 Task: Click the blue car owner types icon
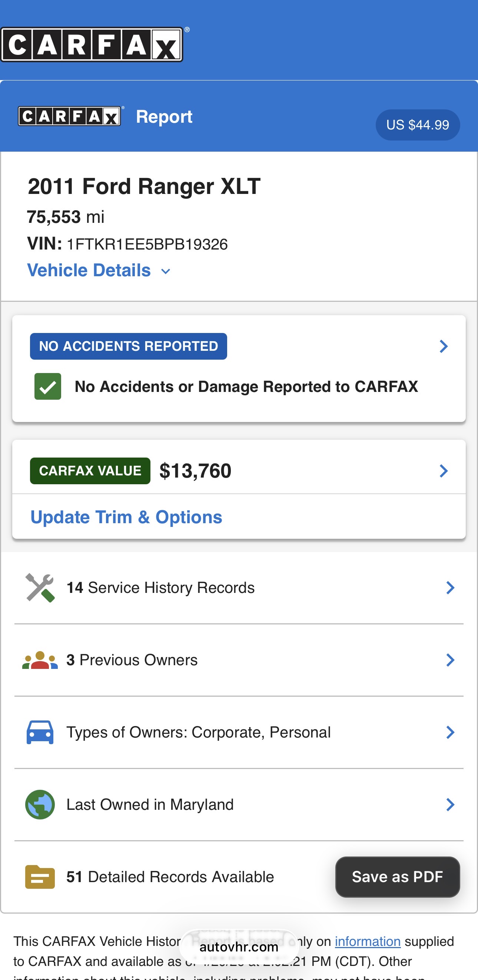click(40, 732)
